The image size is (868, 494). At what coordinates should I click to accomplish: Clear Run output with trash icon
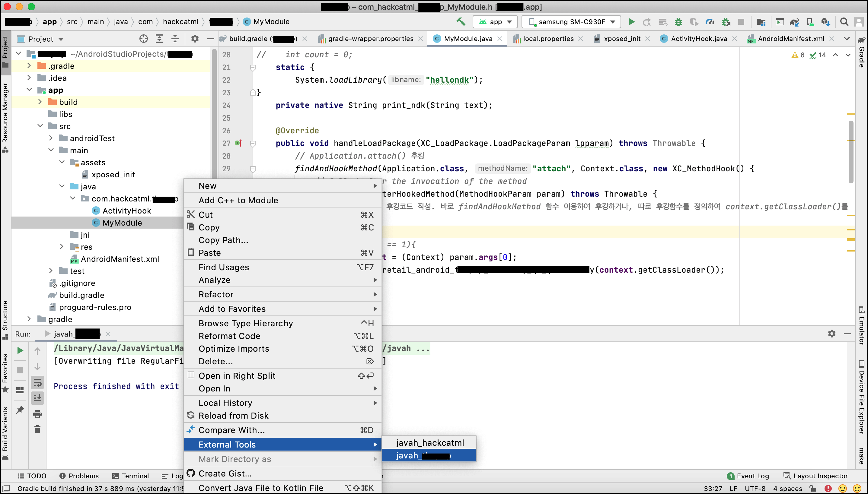37,429
